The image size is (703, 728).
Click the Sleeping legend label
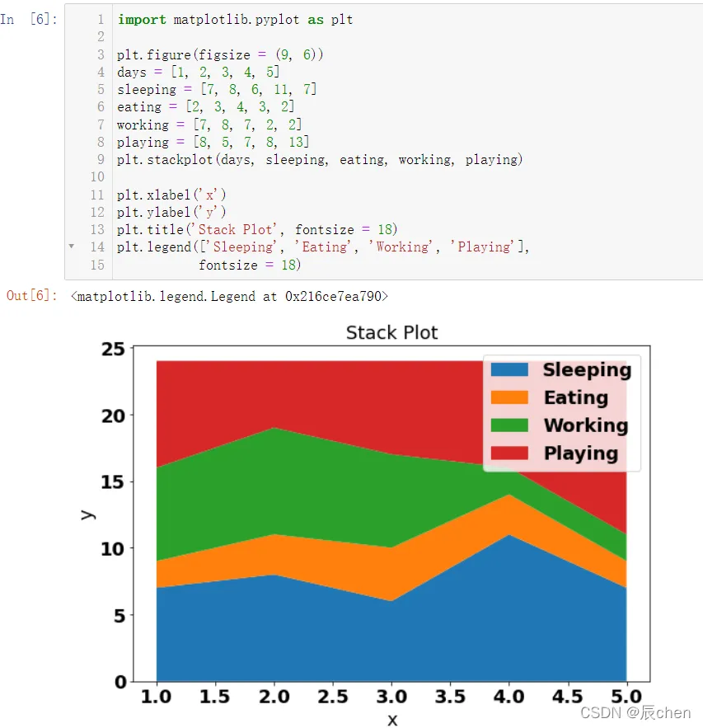point(588,370)
